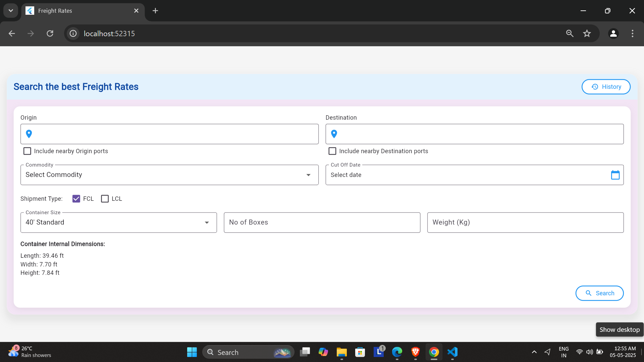The image size is (644, 362).
Task: Click the History button
Action: pyautogui.click(x=606, y=87)
